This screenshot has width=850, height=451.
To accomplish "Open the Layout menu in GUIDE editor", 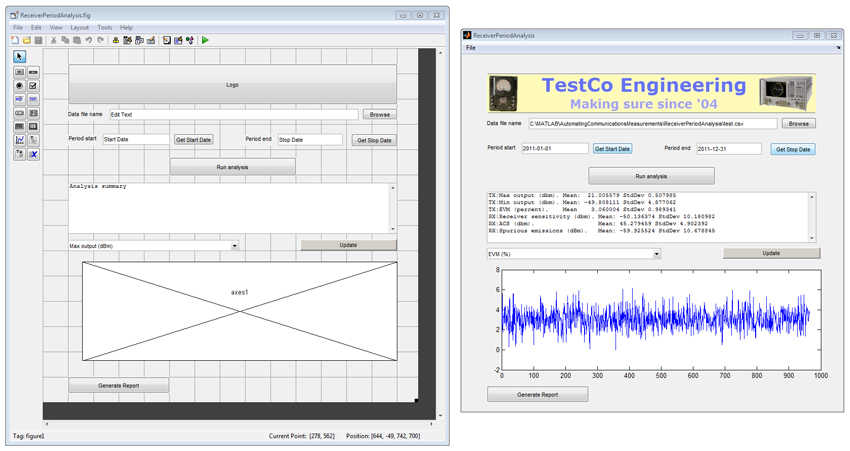I will pyautogui.click(x=79, y=28).
